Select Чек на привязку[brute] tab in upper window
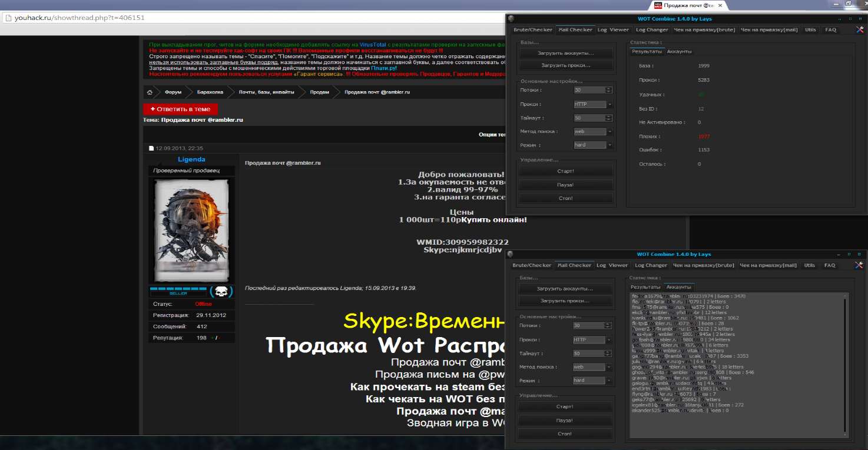Image resolution: width=868 pixels, height=450 pixels. [x=704, y=30]
